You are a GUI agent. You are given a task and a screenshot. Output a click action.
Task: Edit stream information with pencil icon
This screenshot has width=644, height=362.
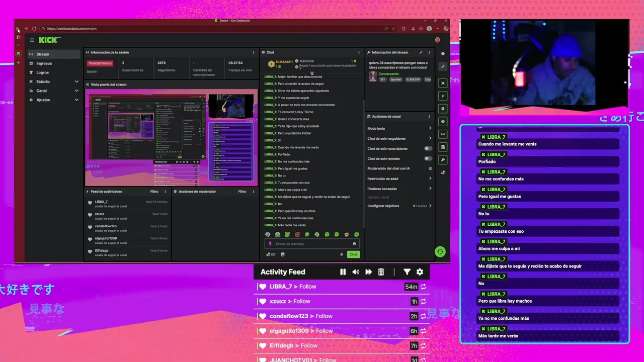click(421, 52)
